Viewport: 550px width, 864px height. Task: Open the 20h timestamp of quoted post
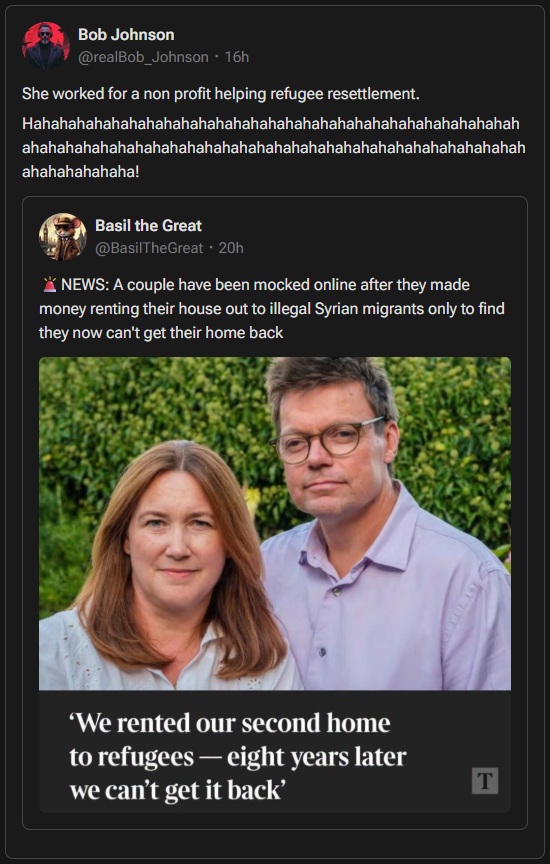[x=231, y=248]
